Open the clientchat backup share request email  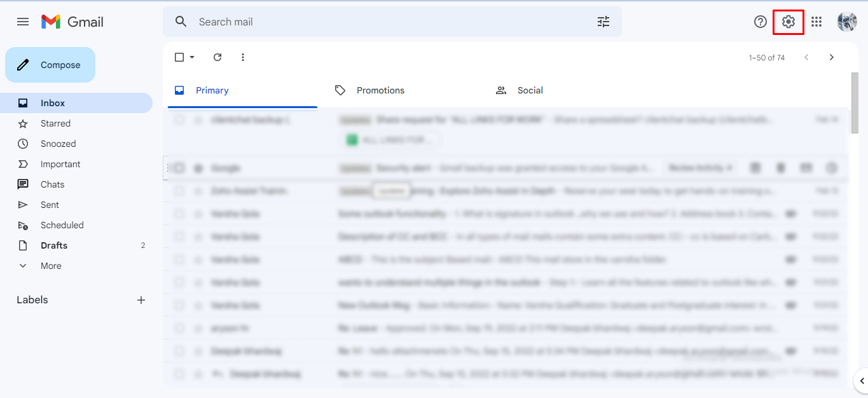pos(505,132)
